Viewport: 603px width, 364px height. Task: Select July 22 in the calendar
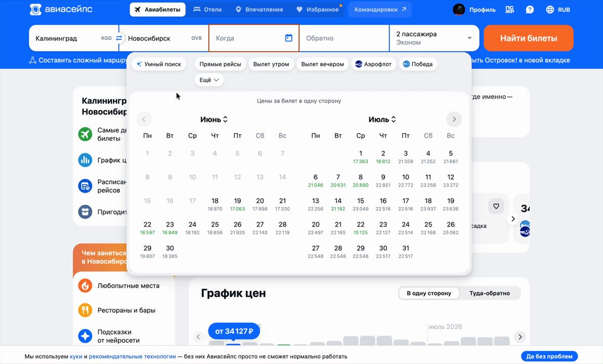click(x=360, y=228)
